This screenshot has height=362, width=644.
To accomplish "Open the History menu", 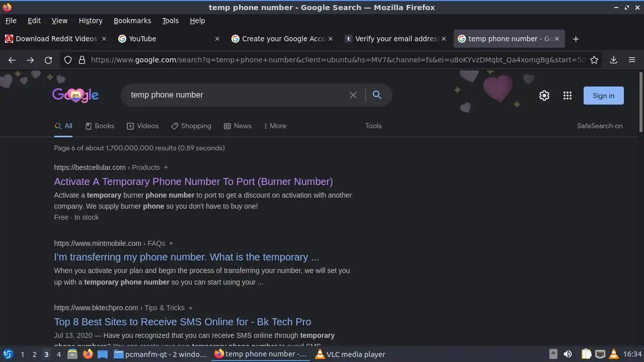I will [x=91, y=21].
